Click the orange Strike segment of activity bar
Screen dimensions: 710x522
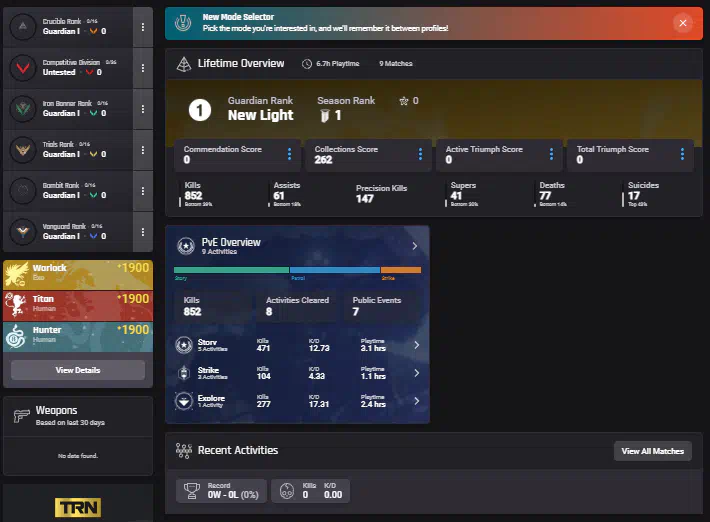401,270
